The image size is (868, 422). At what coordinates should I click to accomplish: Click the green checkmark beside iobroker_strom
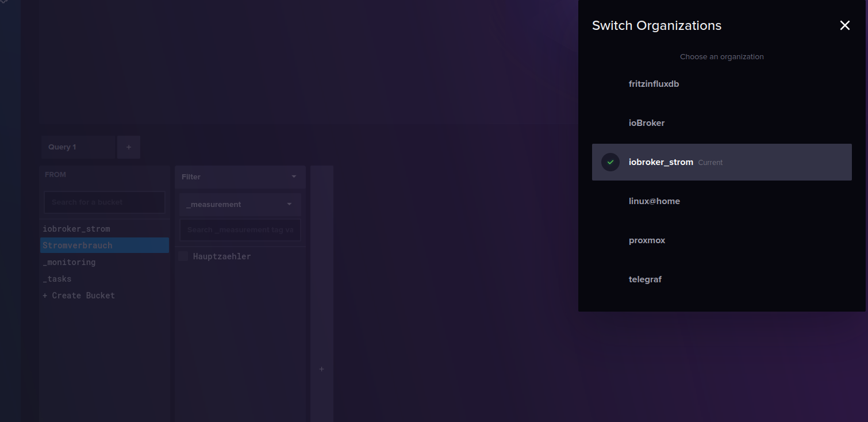[610, 162]
